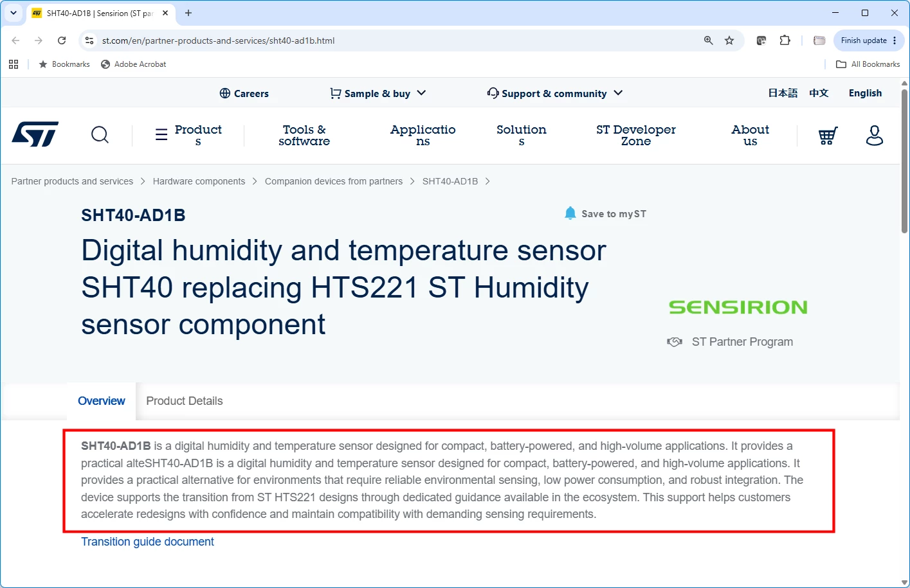This screenshot has height=588, width=910.
Task: Open the About us menu
Action: [x=751, y=135]
